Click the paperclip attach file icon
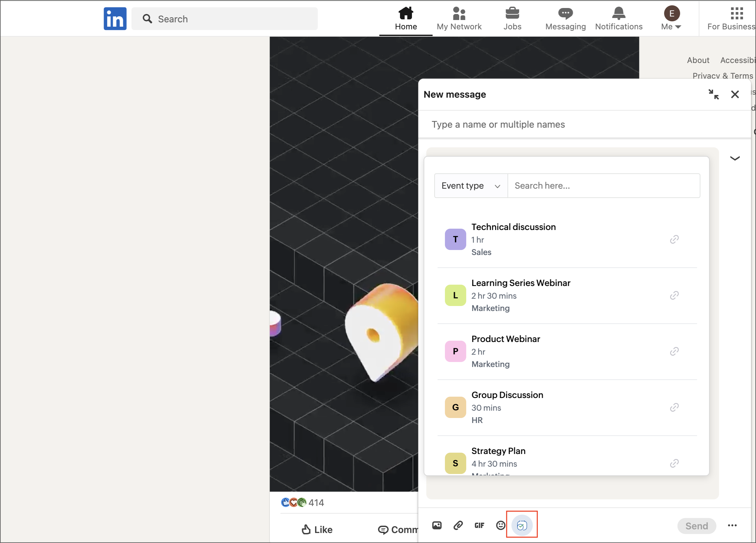 point(458,525)
